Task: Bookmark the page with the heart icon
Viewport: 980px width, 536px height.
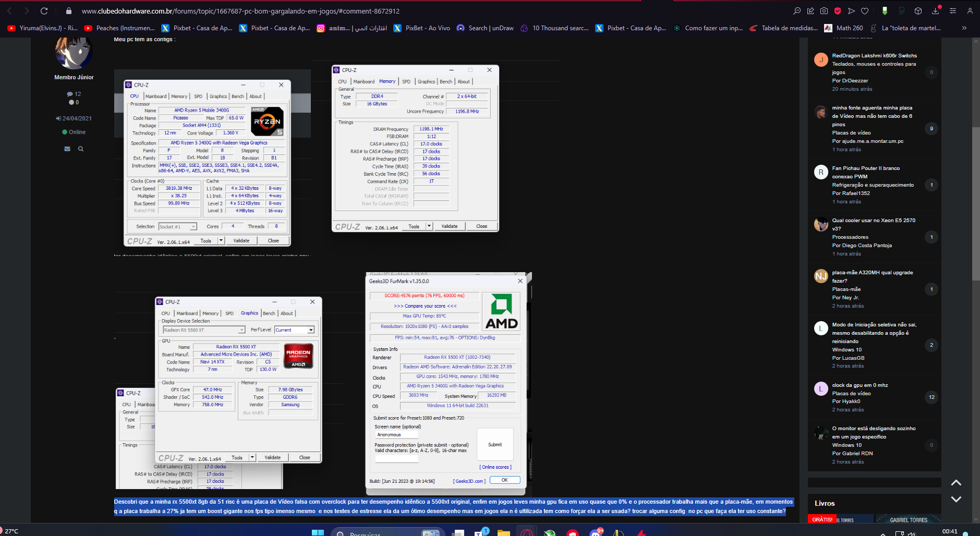Action: [x=865, y=11]
